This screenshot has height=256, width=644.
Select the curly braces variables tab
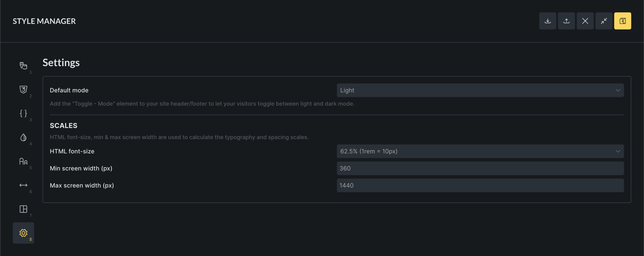(23, 113)
